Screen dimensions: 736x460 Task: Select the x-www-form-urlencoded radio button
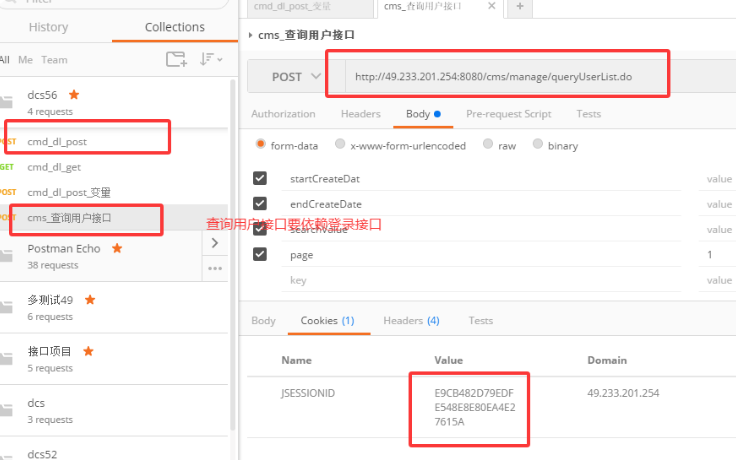(340, 144)
